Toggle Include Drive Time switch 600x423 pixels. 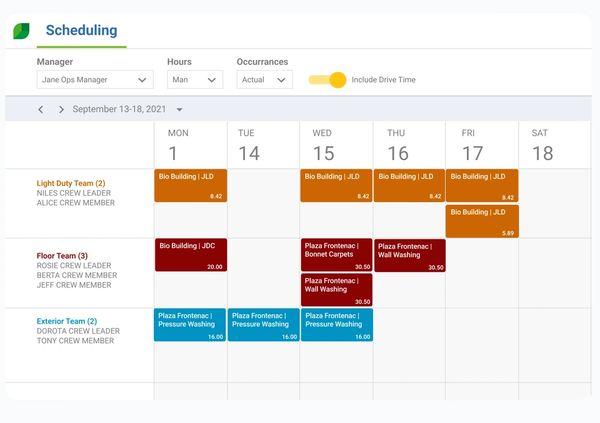pyautogui.click(x=328, y=80)
